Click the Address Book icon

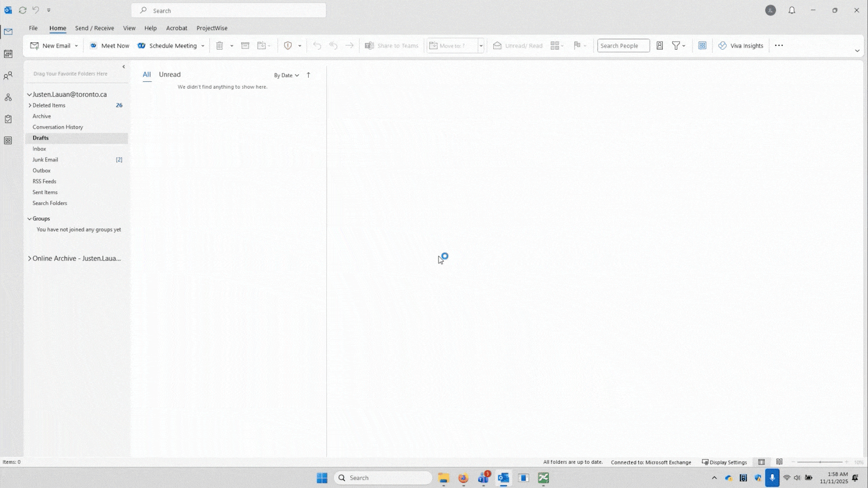coord(660,46)
